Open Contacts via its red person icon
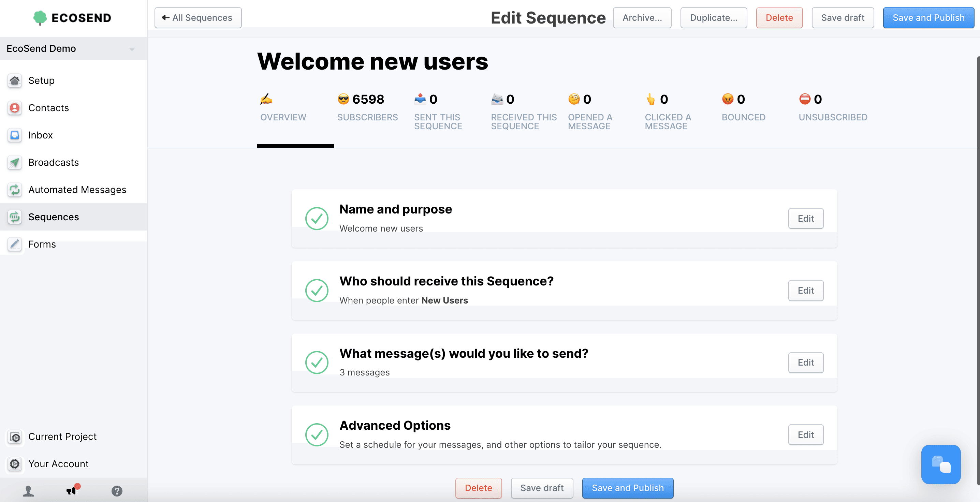 click(x=14, y=108)
